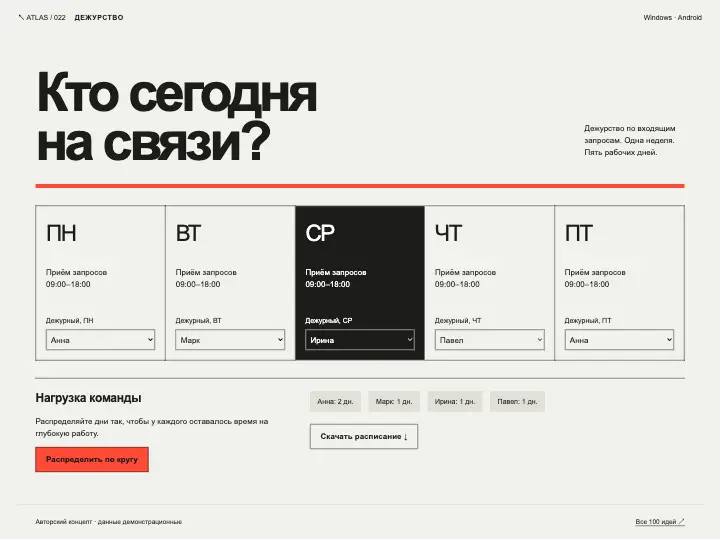Image resolution: width=720 pixels, height=539 pixels.
Task: Click the Дежурный, ЧТ label
Action: (458, 320)
